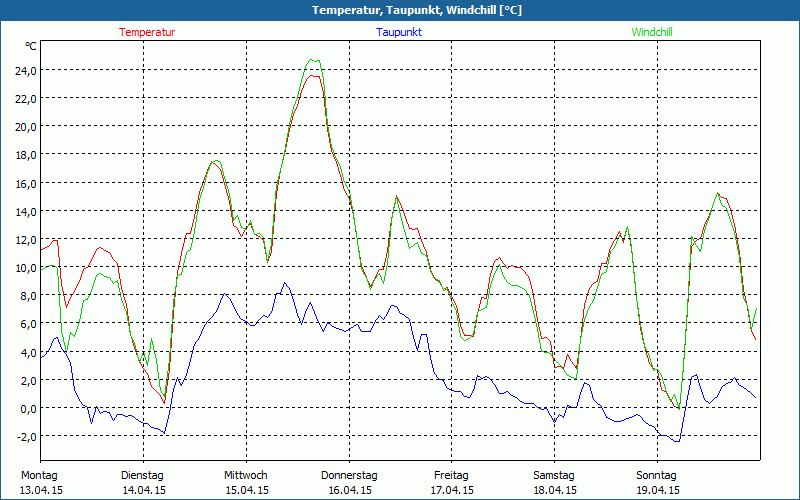Image resolution: width=800 pixels, height=500 pixels.
Task: Click the '2,0' y-axis value
Action: [x=29, y=380]
